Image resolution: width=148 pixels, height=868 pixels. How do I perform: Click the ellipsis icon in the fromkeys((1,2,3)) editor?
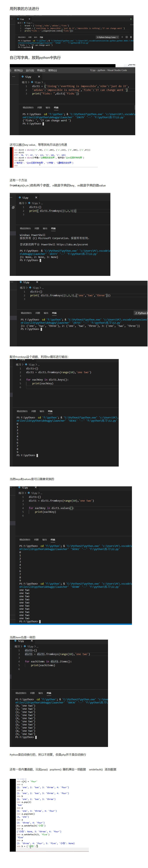point(11,197)
